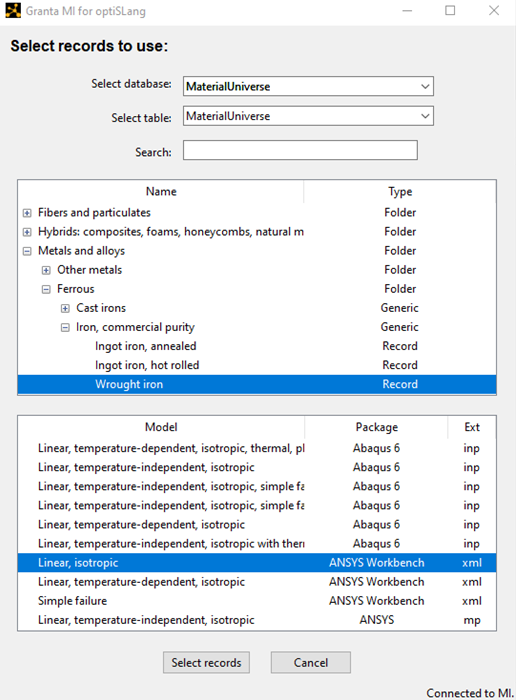Select Other metals row

click(257, 270)
